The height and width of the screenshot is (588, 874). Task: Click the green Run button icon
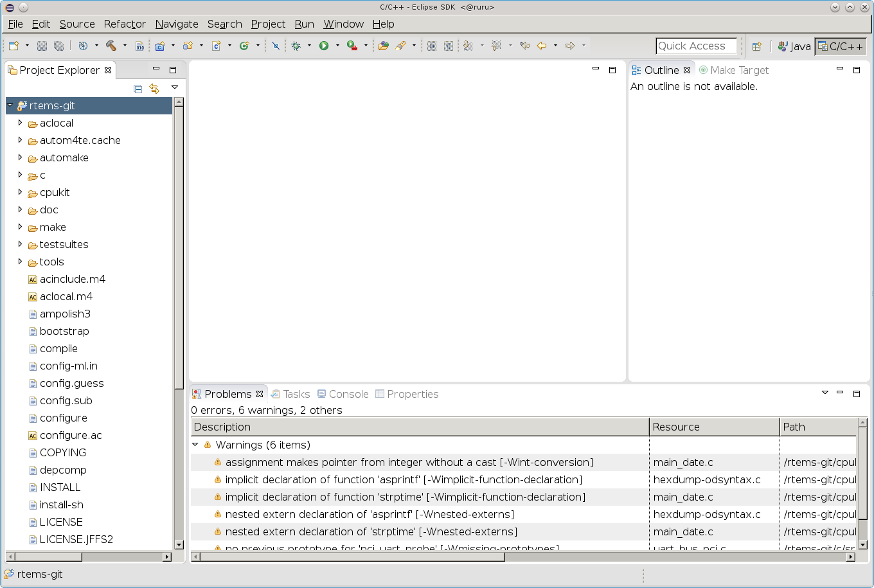click(324, 46)
